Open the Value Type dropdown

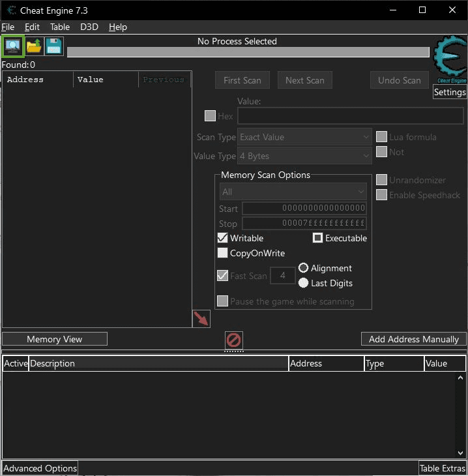304,156
